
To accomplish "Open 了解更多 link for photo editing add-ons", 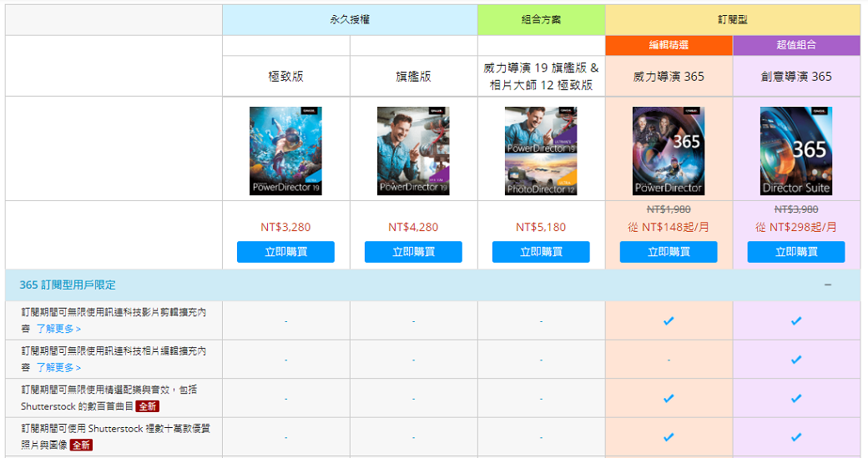I will [x=58, y=367].
